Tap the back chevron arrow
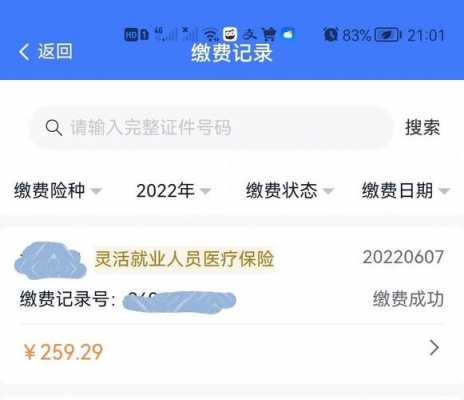Viewport: 464px width, 400px height. coord(24,52)
